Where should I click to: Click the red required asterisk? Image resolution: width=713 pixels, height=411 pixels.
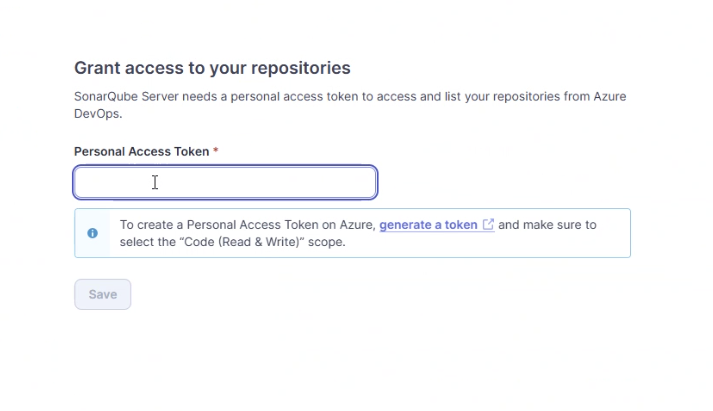click(x=216, y=150)
